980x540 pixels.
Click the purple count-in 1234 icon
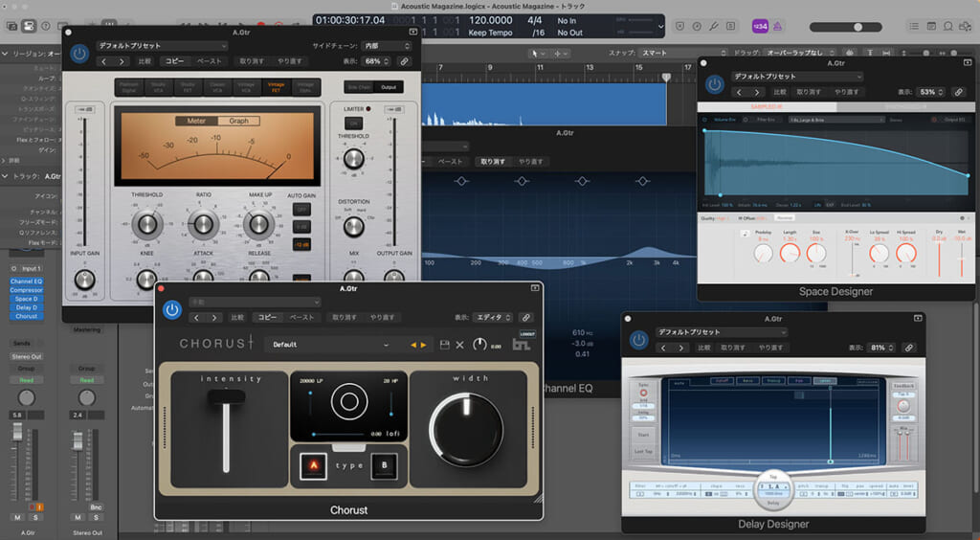[x=759, y=26]
